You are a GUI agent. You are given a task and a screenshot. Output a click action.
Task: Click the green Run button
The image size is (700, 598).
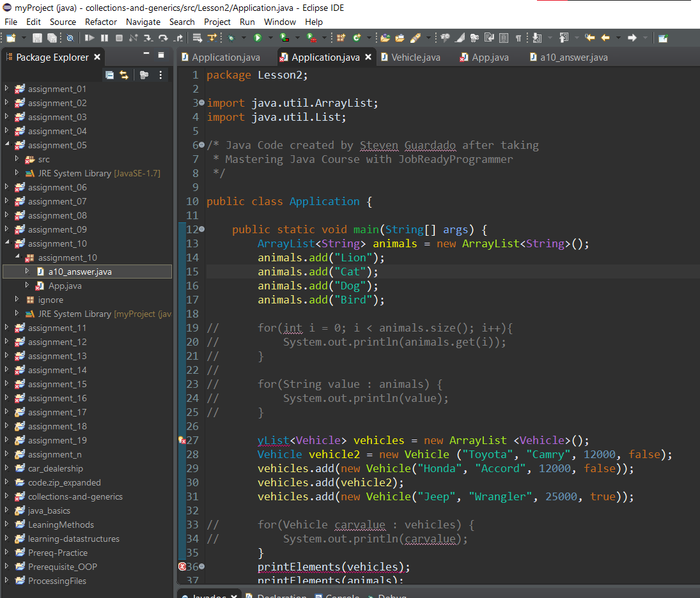(258, 38)
